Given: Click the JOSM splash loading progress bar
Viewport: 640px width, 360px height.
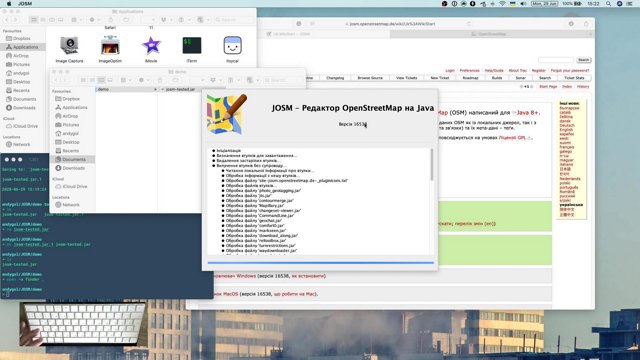Looking at the screenshot, I should 320,263.
